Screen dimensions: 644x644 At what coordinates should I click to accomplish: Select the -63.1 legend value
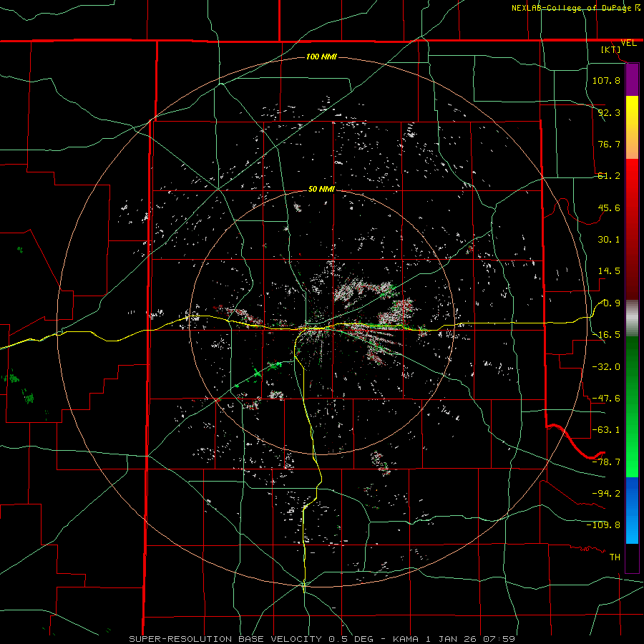[606, 430]
